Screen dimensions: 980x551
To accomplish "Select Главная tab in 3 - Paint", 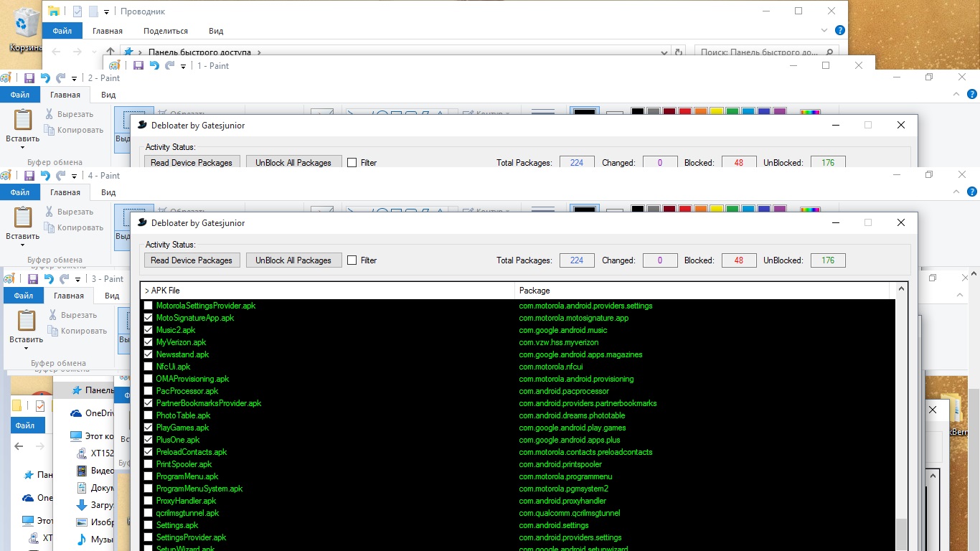I will pos(69,296).
